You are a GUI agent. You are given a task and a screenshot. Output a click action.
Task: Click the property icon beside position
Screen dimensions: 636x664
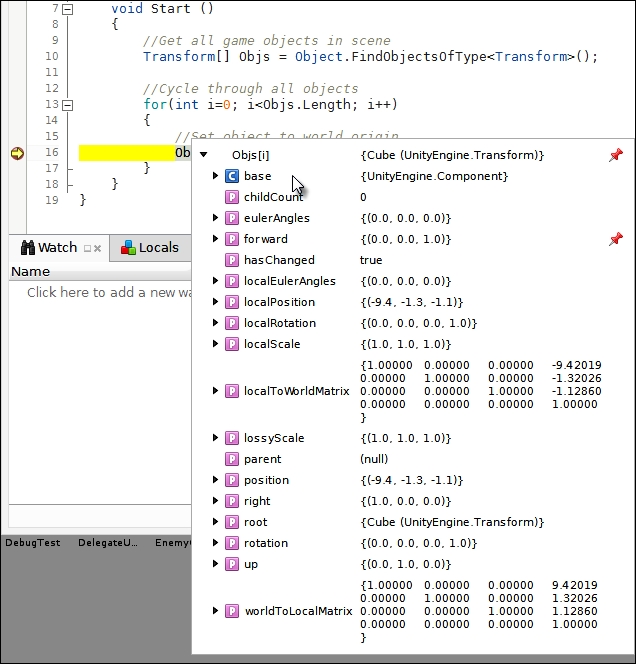pyautogui.click(x=232, y=480)
